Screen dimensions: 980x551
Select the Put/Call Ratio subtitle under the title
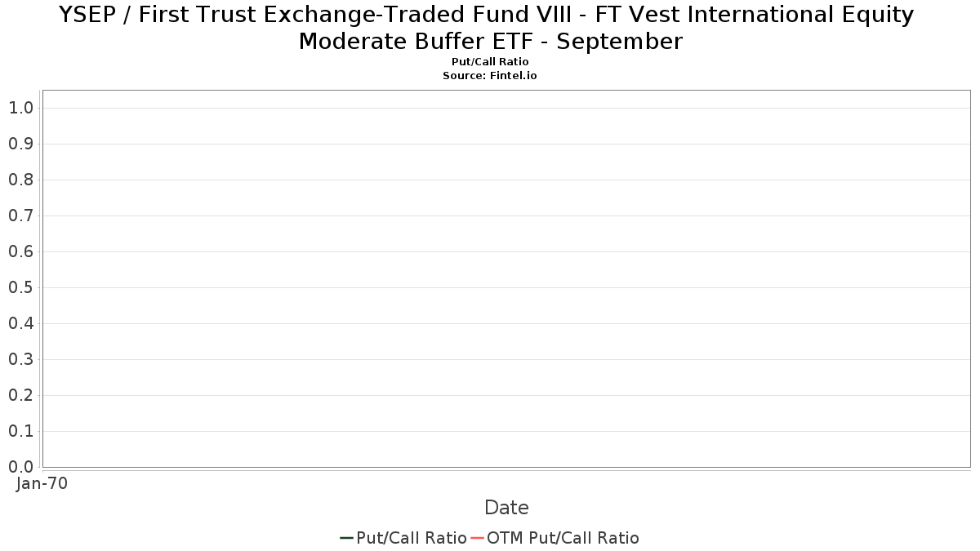click(x=490, y=62)
